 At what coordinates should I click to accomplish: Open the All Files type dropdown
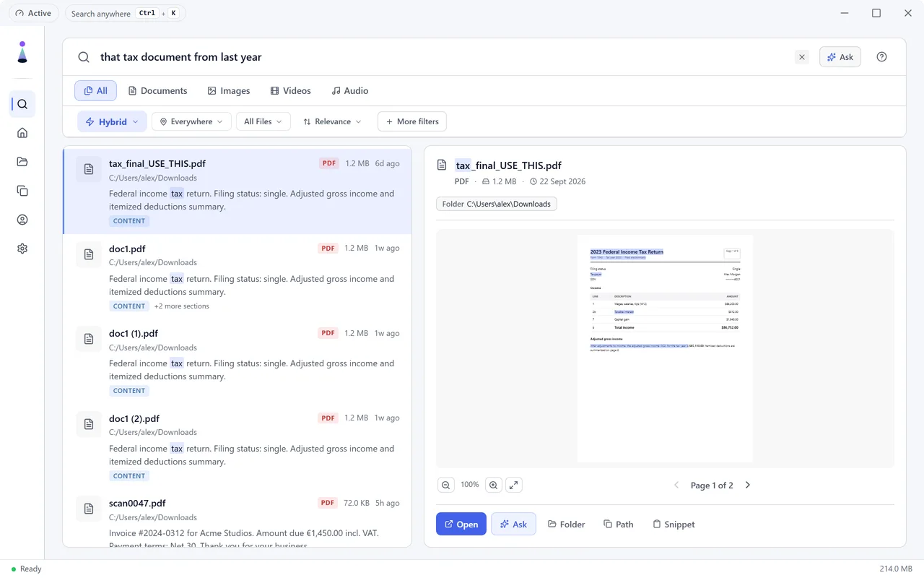[x=263, y=121]
